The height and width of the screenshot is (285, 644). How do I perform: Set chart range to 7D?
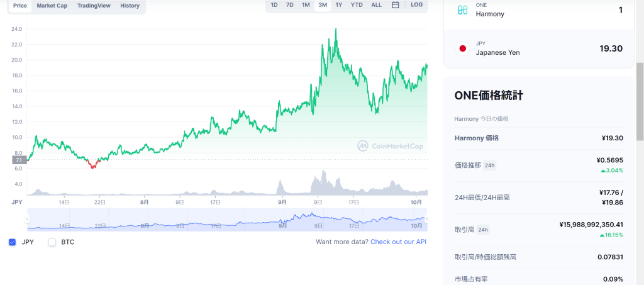tap(290, 5)
